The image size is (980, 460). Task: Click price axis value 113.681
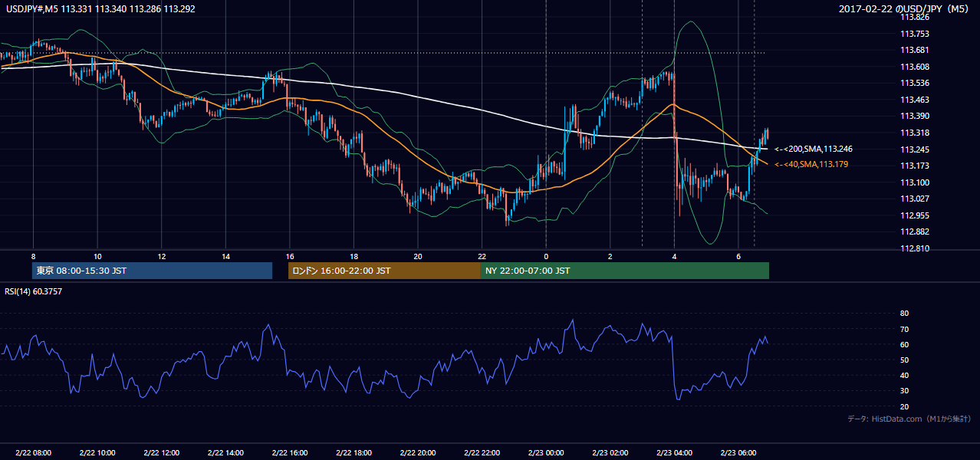coord(916,50)
